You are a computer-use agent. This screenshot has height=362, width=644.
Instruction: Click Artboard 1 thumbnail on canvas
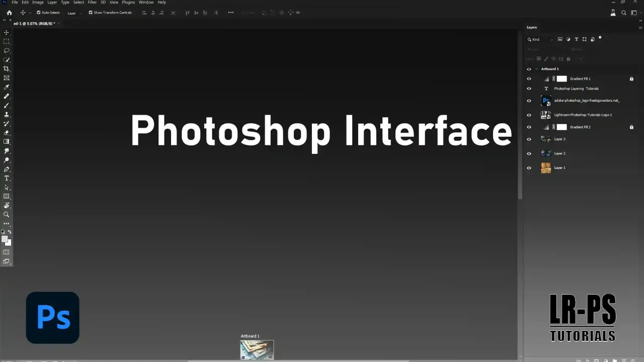point(257,350)
